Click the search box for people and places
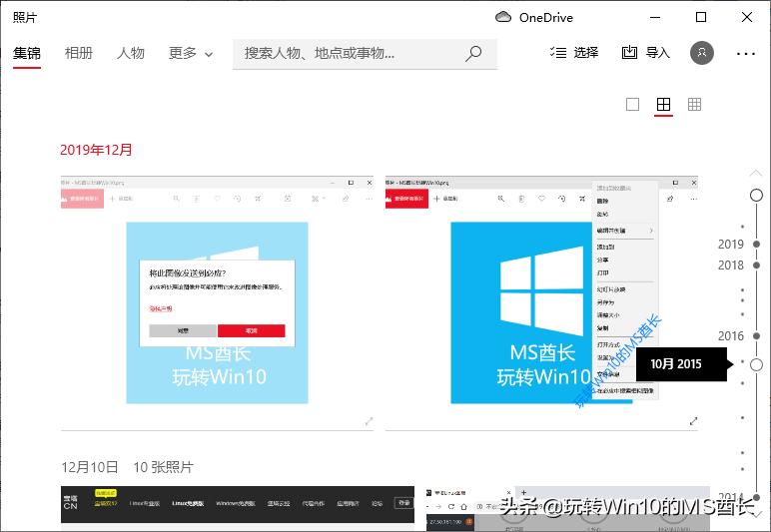This screenshot has width=771, height=532. pyautogui.click(x=365, y=54)
